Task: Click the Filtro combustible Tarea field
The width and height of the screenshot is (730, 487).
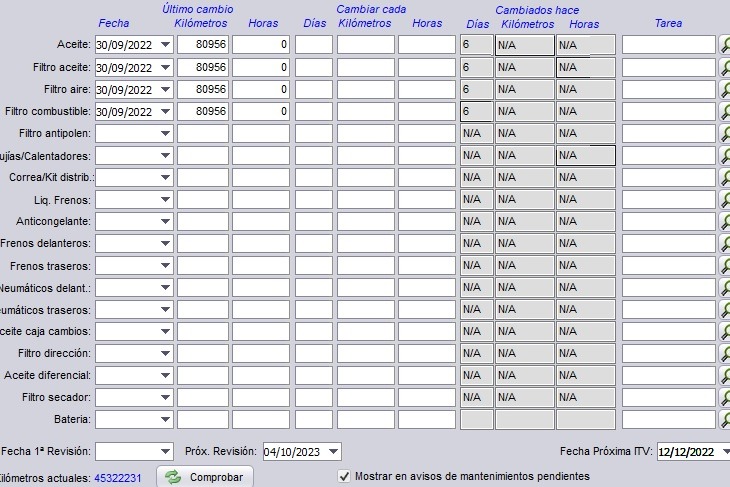Action: (669, 112)
